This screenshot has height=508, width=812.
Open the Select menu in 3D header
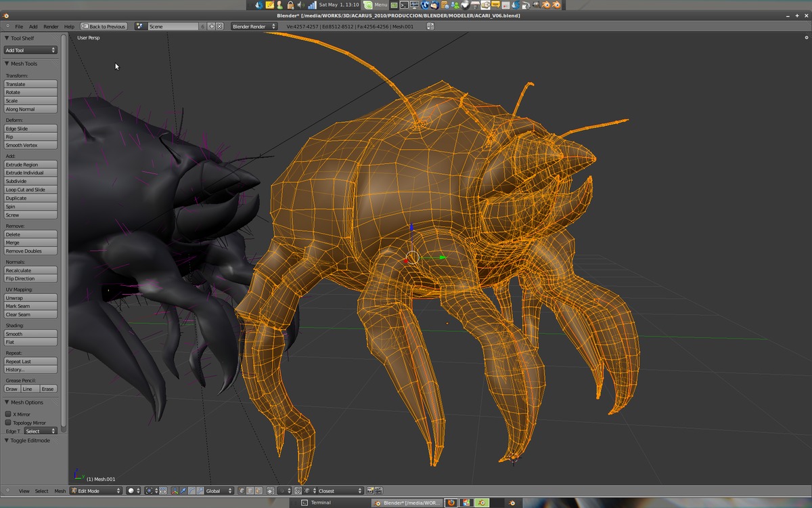coord(42,490)
